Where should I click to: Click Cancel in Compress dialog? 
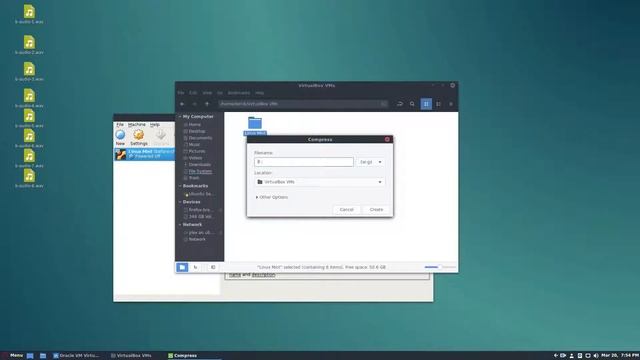pyautogui.click(x=347, y=209)
